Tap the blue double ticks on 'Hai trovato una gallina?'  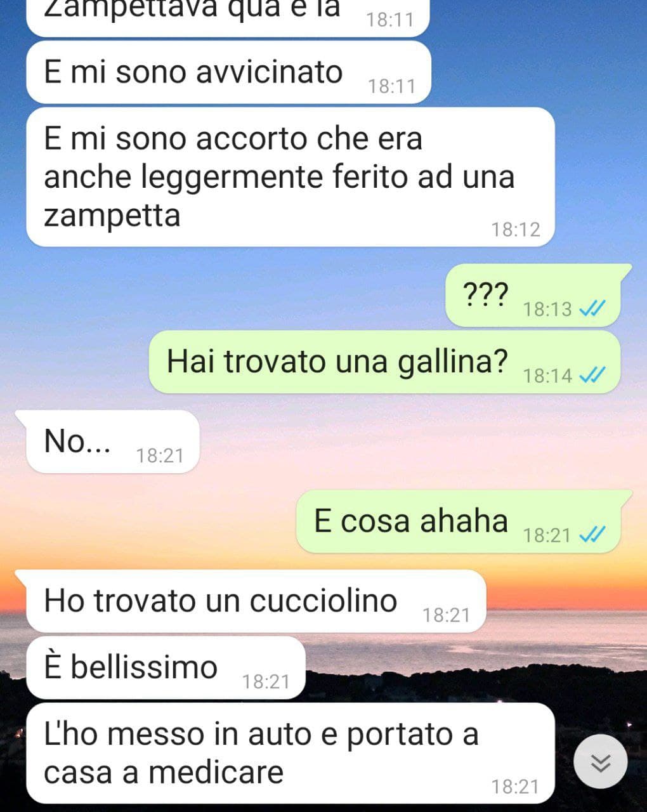coord(592,376)
